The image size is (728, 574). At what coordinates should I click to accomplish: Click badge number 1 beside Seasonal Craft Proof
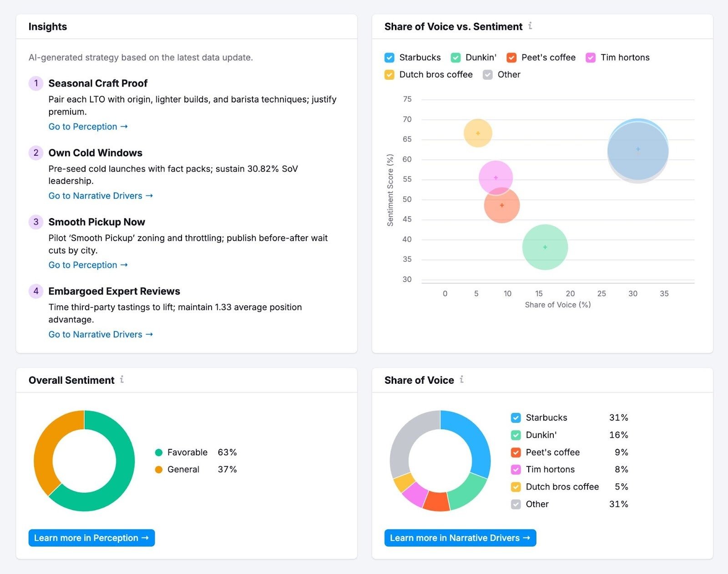tap(35, 83)
